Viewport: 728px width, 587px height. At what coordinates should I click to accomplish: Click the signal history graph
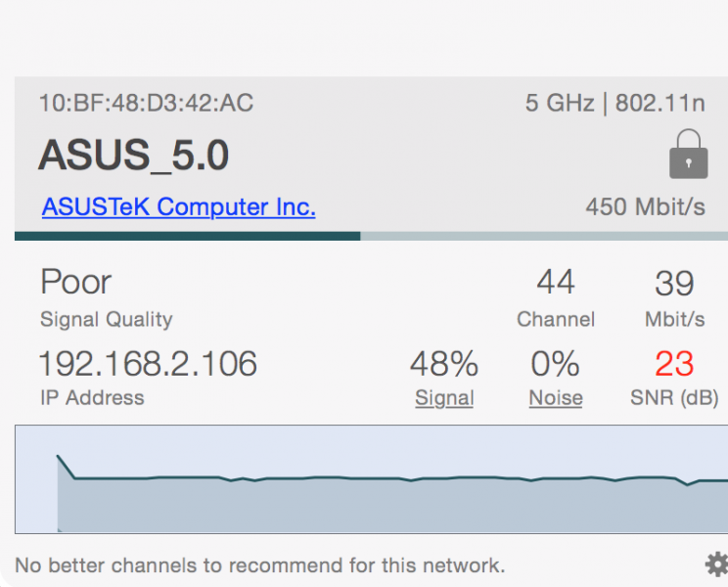371,479
